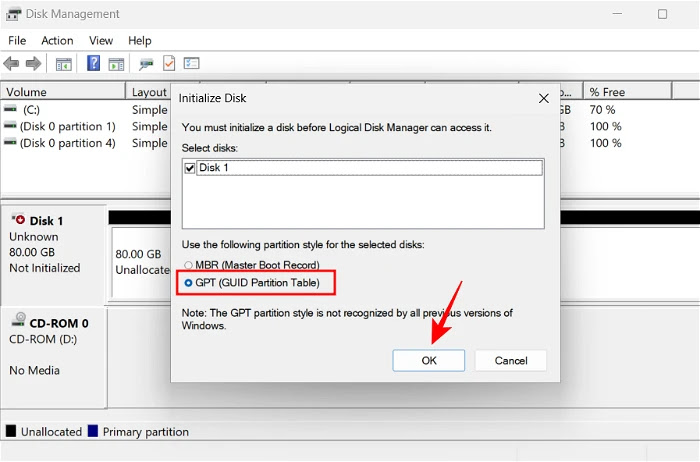This screenshot has height=462, width=700.
Task: Click the Forward arrow toolbar icon
Action: point(33,64)
